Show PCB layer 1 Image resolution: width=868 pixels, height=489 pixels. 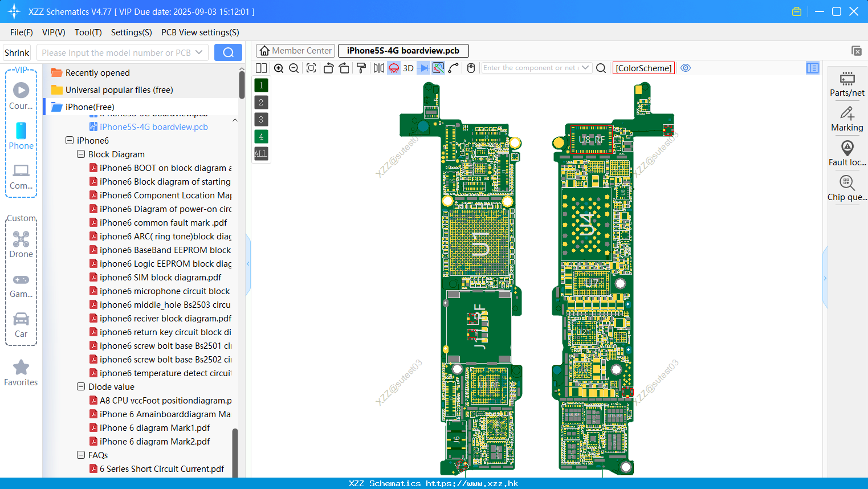(x=261, y=85)
